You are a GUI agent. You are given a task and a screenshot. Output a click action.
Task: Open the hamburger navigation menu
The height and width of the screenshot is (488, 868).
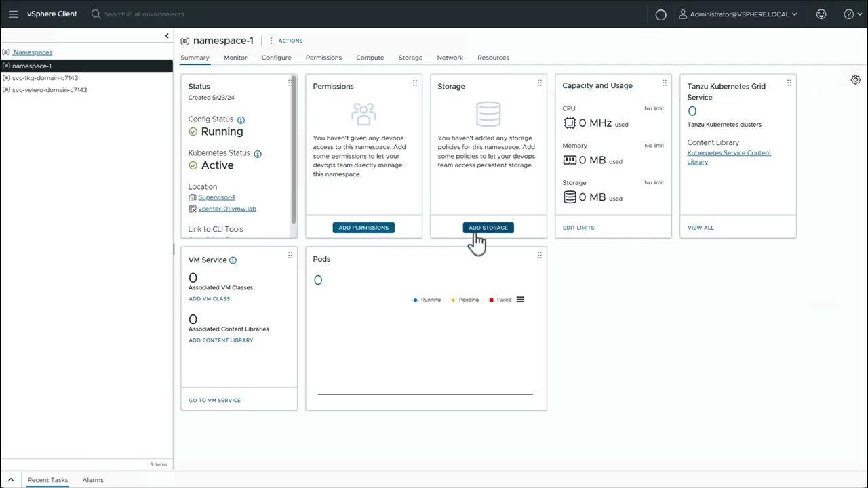pos(14,14)
